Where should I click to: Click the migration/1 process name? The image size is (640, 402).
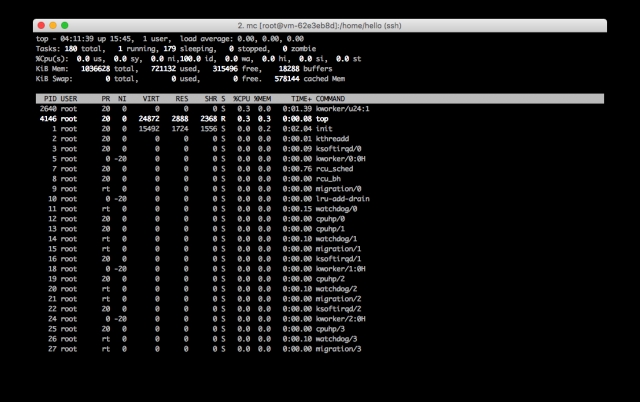[338, 249]
